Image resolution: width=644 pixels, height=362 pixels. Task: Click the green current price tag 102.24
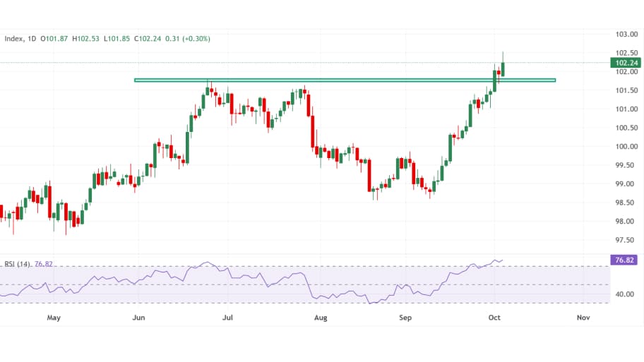(626, 63)
